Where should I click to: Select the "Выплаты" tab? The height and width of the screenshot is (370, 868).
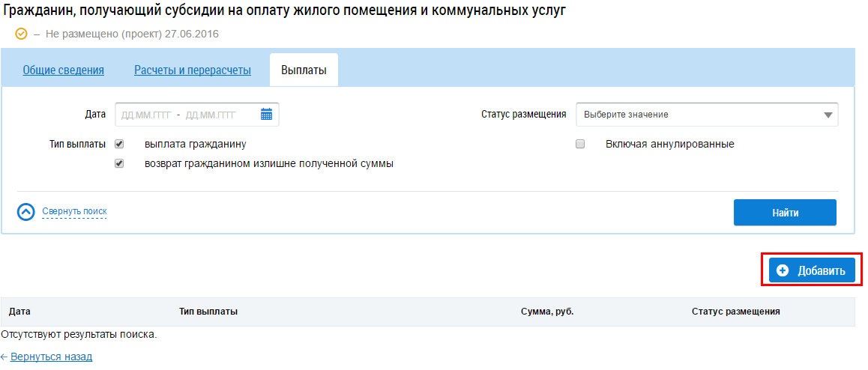(x=304, y=70)
